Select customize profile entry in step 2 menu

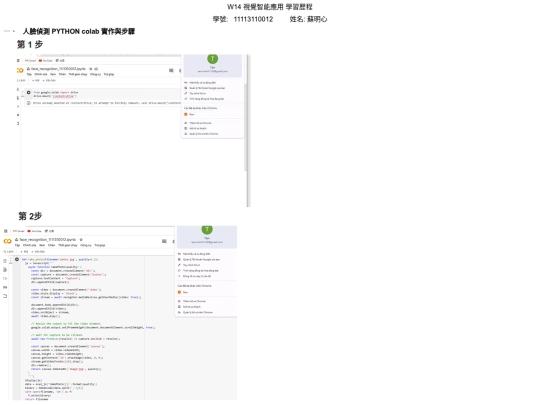189,265
